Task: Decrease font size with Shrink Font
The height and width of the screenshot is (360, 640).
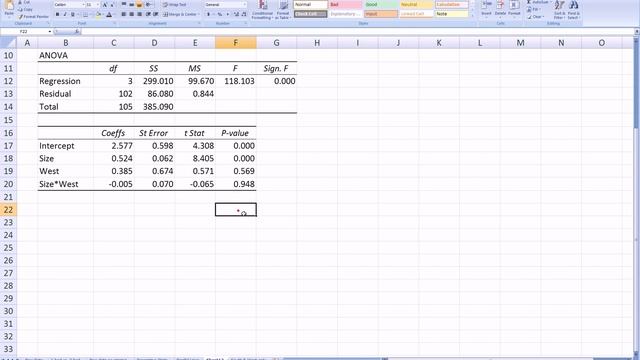Action: (x=112, y=4)
